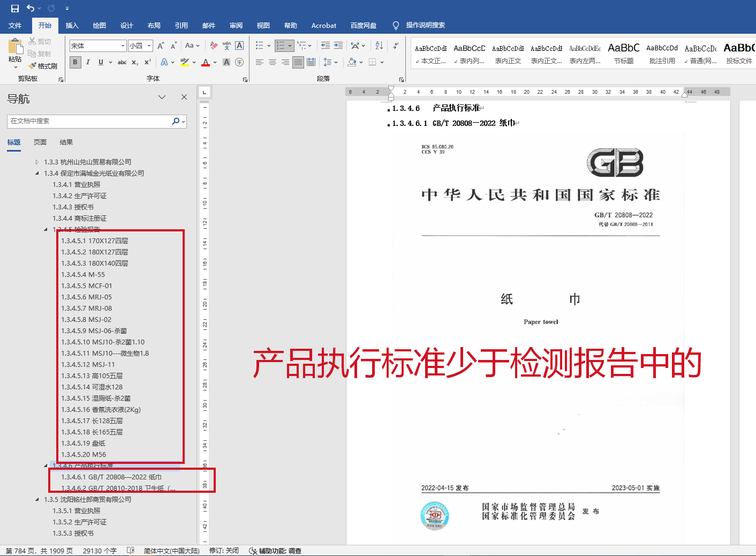This screenshot has height=556, width=756.
Task: Switch navigation pane to 页面 (Pages) tab
Action: coord(40,142)
